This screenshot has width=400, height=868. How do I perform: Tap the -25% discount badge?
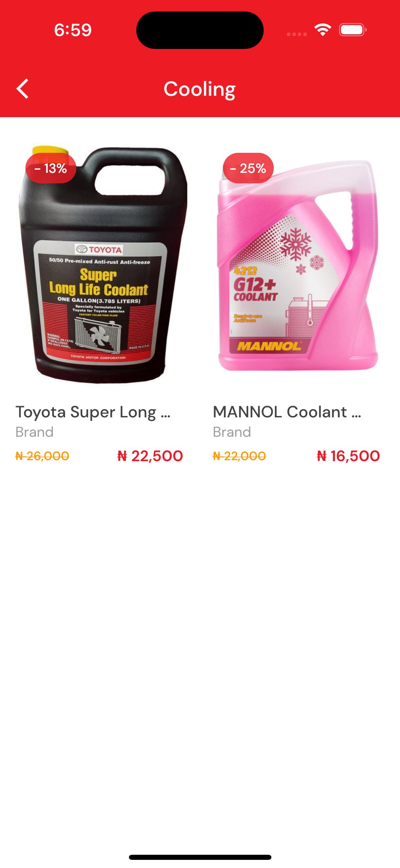[x=248, y=168]
